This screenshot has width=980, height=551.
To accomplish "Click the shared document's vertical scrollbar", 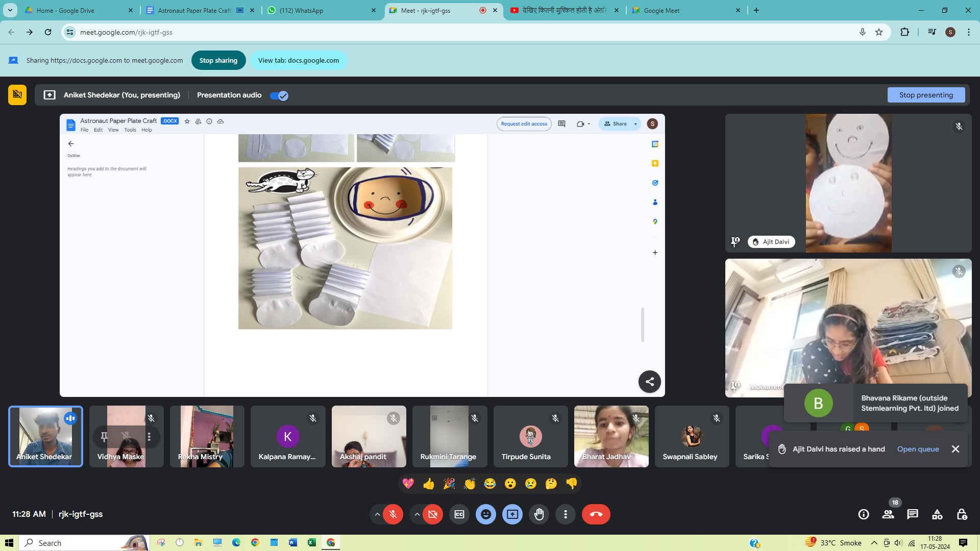I will (x=643, y=324).
